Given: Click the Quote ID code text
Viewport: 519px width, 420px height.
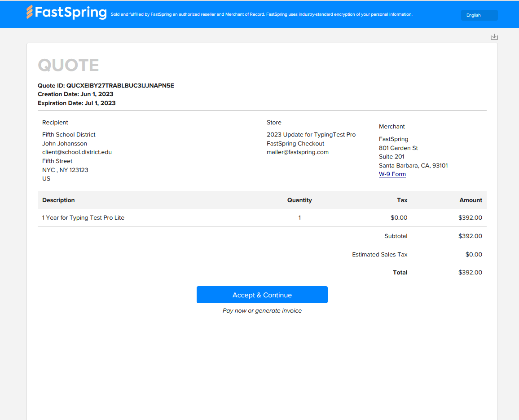Looking at the screenshot, I should [x=120, y=85].
